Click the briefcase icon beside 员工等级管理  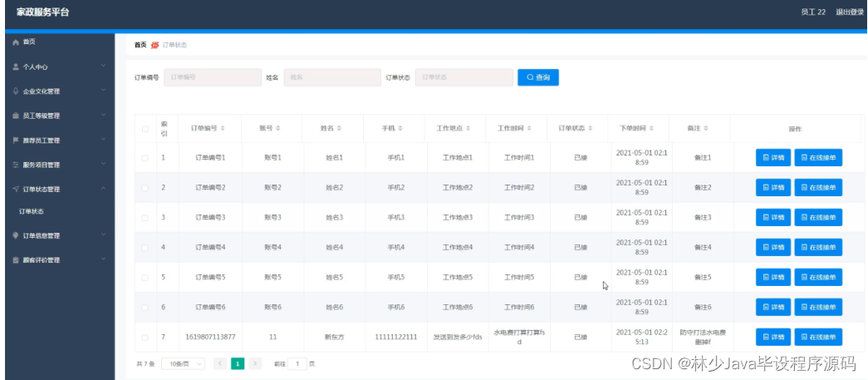tap(16, 116)
